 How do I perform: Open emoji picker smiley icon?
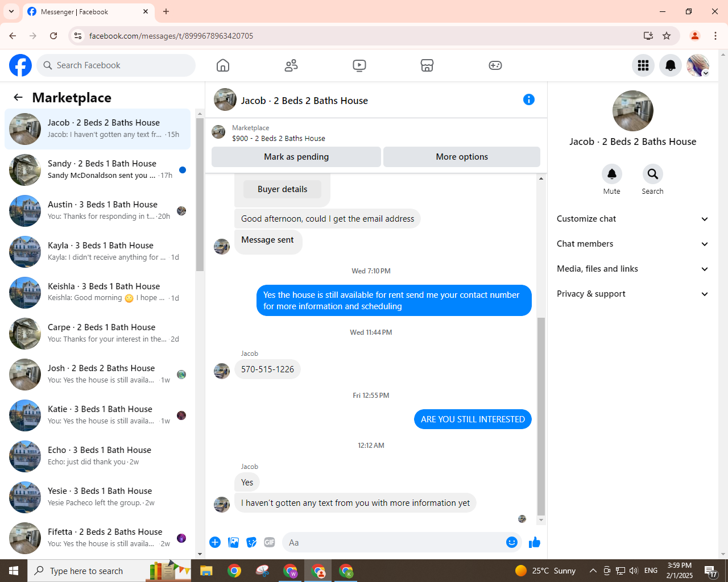[512, 542]
